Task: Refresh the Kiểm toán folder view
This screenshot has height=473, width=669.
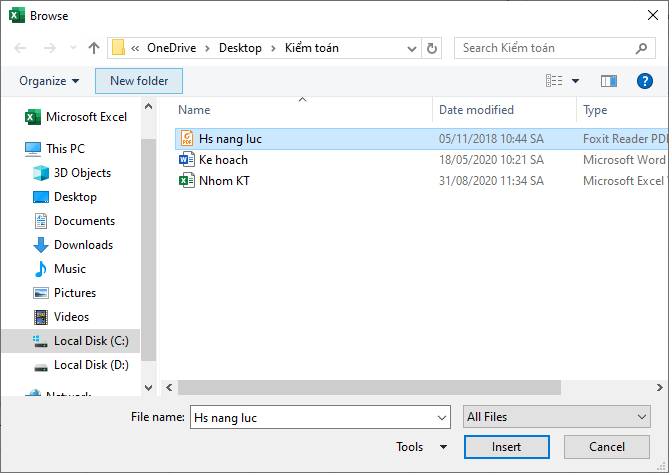Action: [432, 48]
